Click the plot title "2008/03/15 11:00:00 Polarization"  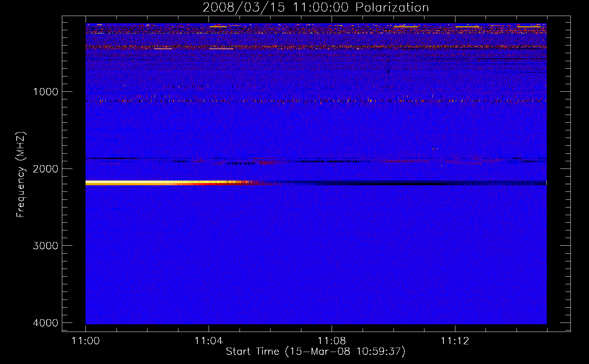point(316,7)
